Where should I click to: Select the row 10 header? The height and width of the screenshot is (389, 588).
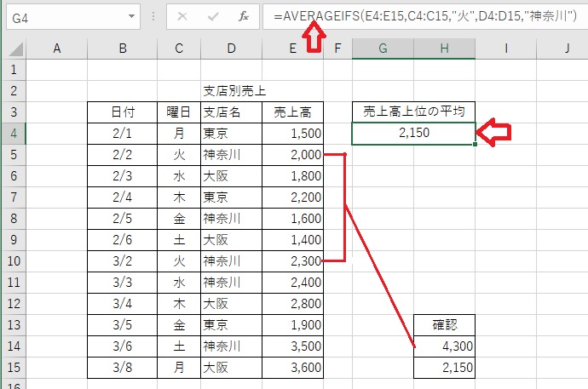pyautogui.click(x=14, y=260)
